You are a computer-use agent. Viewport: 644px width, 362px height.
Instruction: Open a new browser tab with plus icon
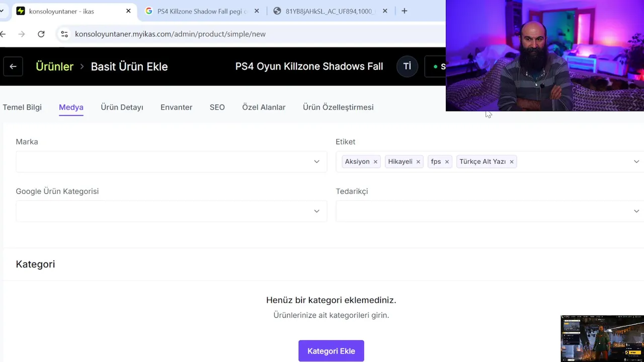click(x=404, y=11)
